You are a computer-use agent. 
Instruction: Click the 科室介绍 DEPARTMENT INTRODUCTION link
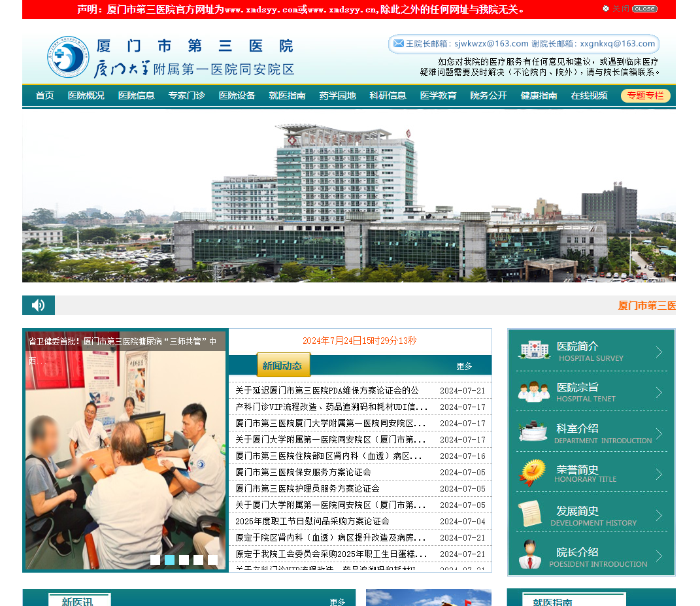pyautogui.click(x=603, y=433)
